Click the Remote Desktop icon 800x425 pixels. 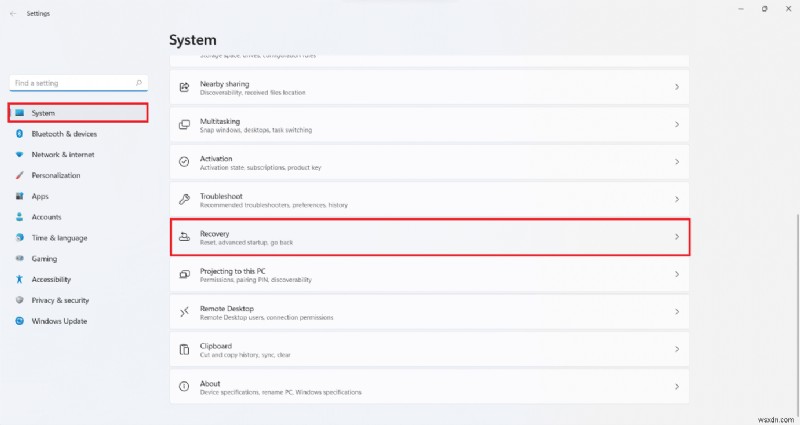[184, 312]
